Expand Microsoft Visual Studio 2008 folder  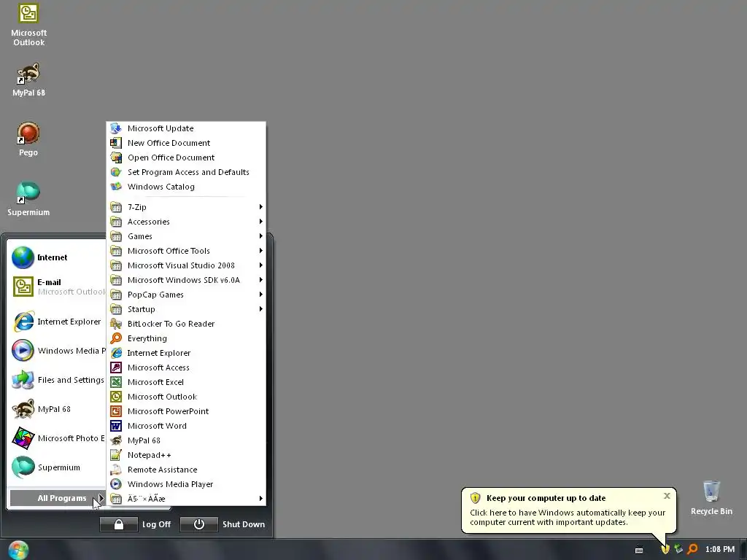coord(186,265)
